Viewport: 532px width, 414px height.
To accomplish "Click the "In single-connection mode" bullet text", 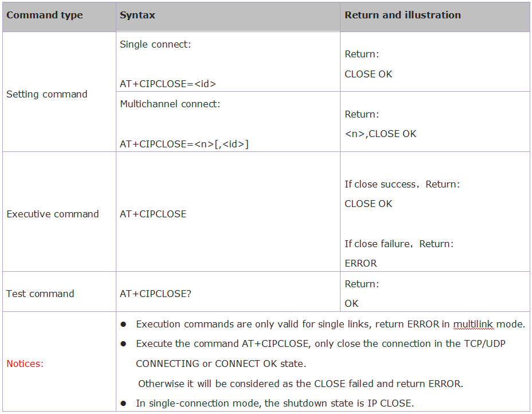I will [x=274, y=403].
